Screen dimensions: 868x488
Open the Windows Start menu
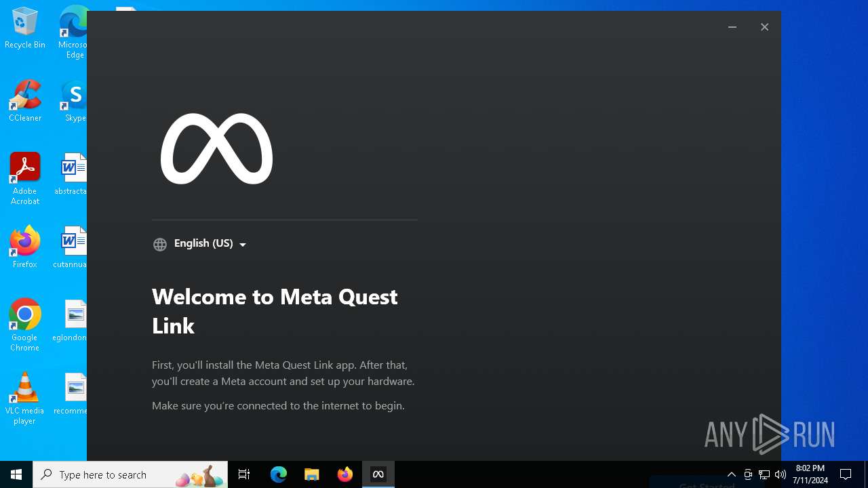coord(16,474)
